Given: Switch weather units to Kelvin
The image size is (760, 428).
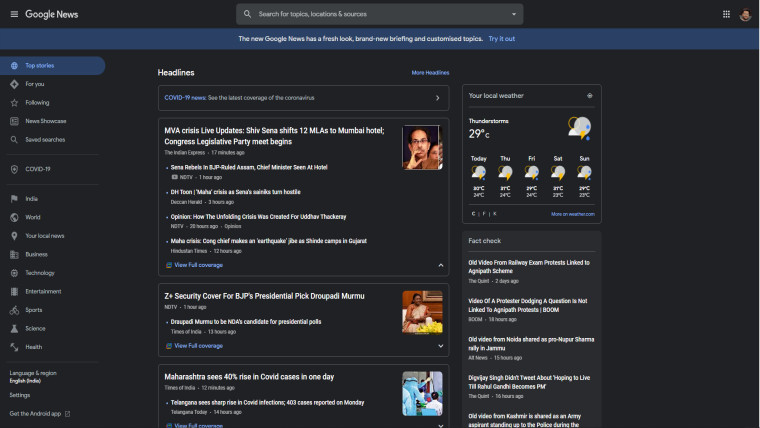Looking at the screenshot, I should (494, 214).
